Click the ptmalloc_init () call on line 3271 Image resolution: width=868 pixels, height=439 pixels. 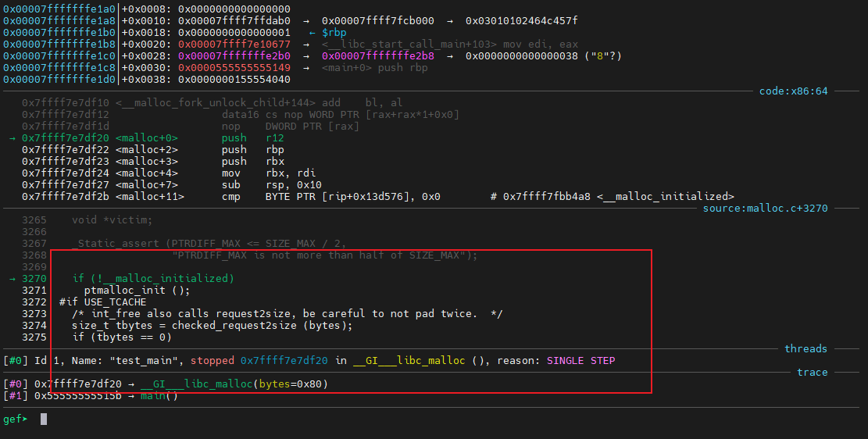tap(137, 291)
